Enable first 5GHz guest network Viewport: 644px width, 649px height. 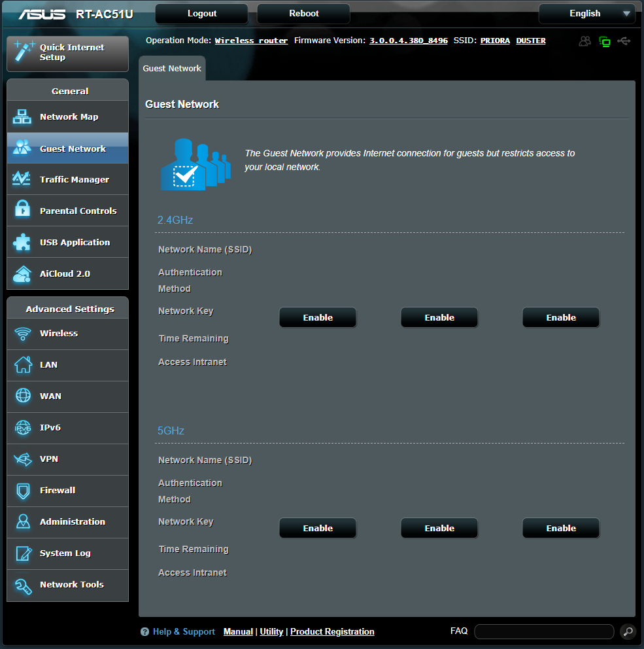tap(318, 528)
